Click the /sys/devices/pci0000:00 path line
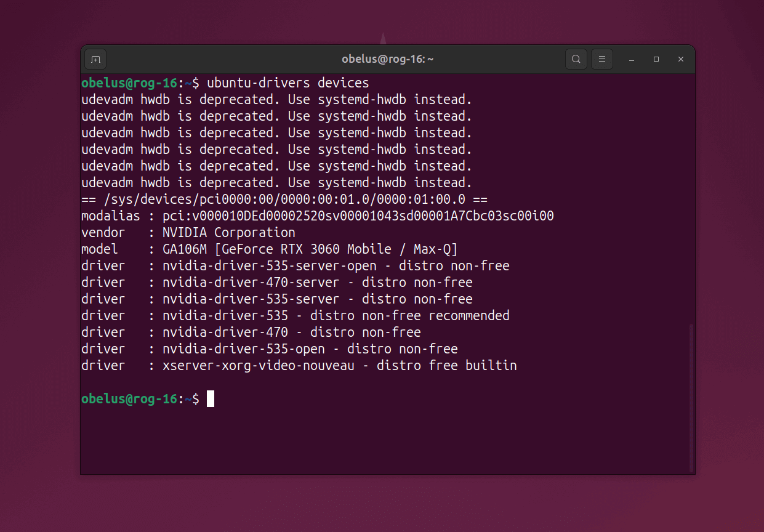The width and height of the screenshot is (764, 532). tap(284, 199)
